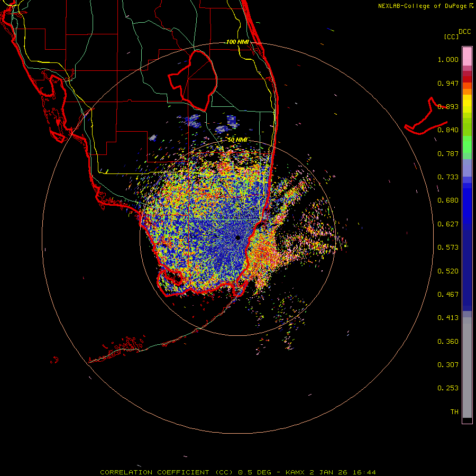476x476 pixels.
Task: Click the pink top segment of color bar
Action: point(467,57)
